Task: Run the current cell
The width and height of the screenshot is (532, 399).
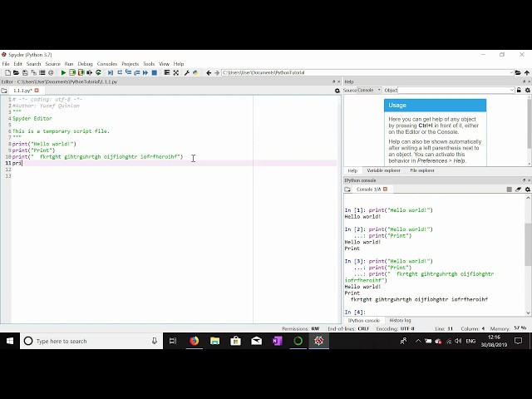Action: click(x=72, y=72)
